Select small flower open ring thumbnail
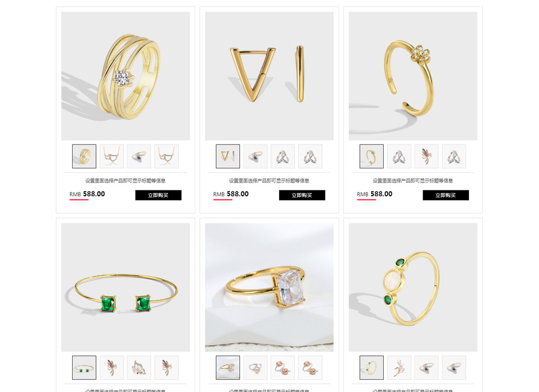 371,156
